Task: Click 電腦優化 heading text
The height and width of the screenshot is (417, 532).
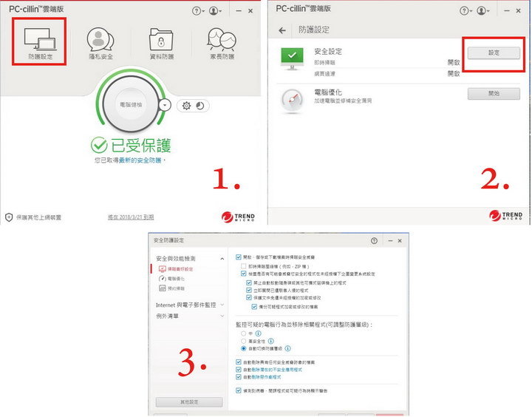Action: (x=328, y=92)
